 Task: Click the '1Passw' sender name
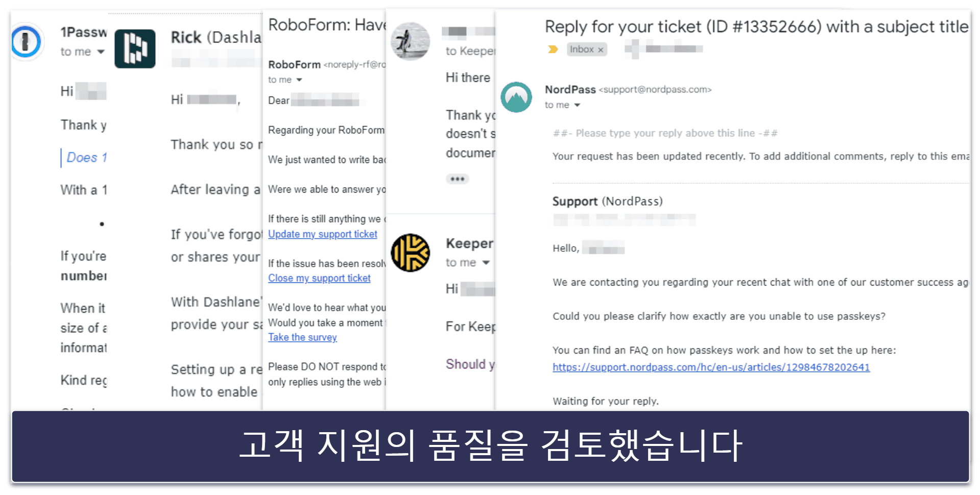(x=84, y=32)
